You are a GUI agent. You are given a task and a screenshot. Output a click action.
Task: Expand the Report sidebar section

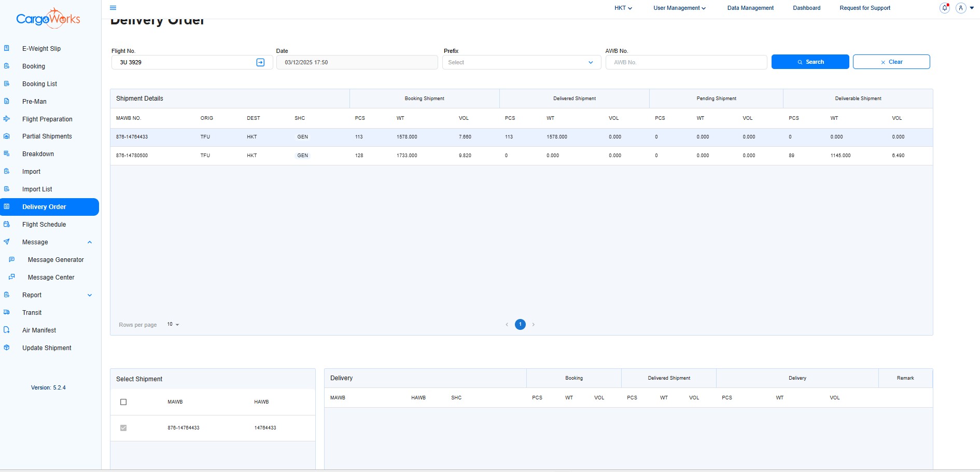coord(90,295)
